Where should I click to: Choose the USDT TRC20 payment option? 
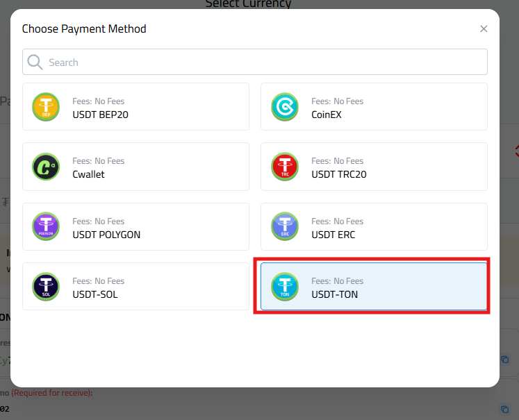[374, 167]
